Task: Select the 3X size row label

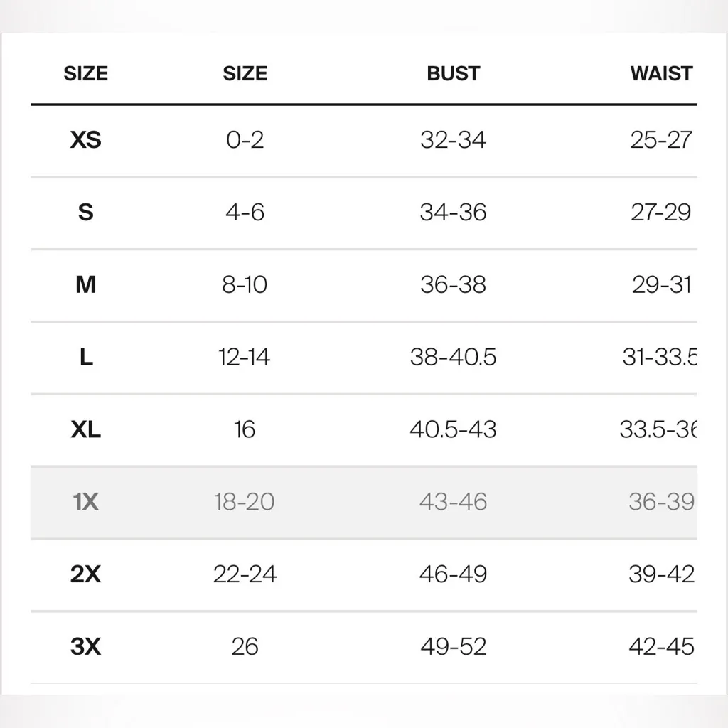Action: coord(86,647)
